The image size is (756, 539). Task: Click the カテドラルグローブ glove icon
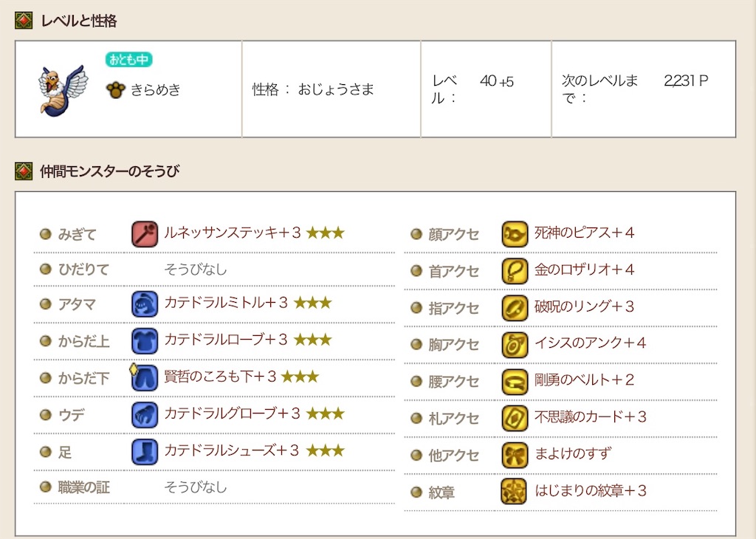point(145,415)
